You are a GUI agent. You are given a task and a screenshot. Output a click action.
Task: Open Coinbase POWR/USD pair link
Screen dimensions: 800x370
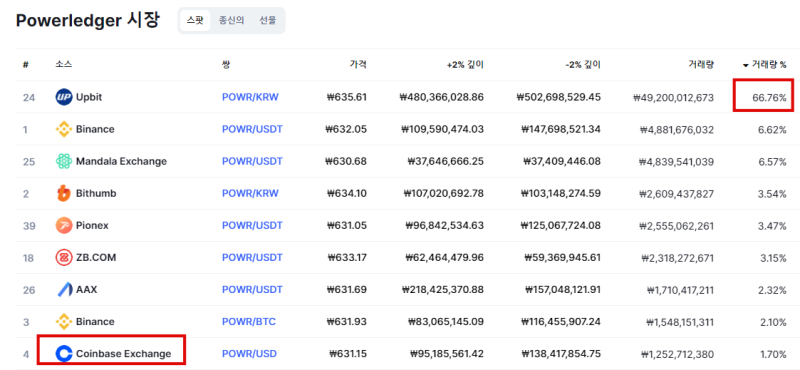[249, 354]
